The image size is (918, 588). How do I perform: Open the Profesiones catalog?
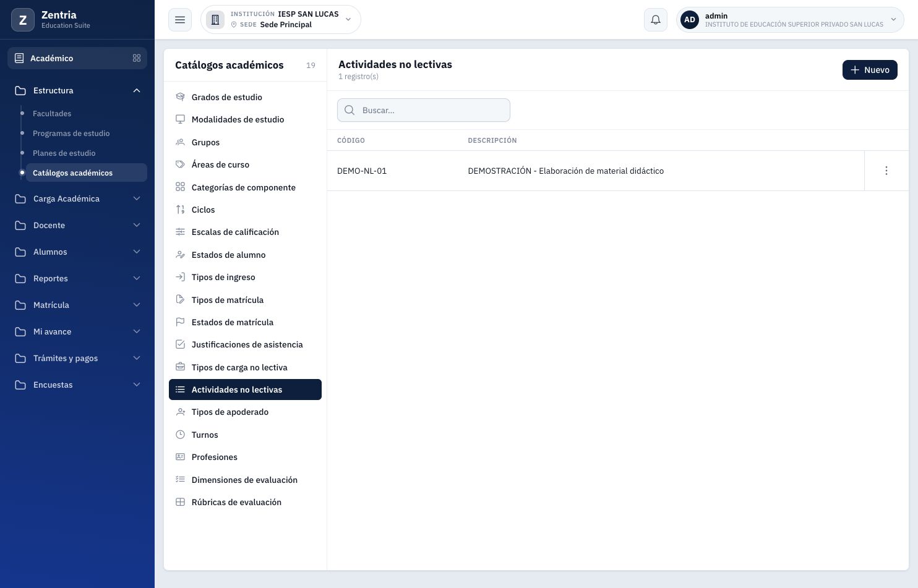tap(245, 457)
